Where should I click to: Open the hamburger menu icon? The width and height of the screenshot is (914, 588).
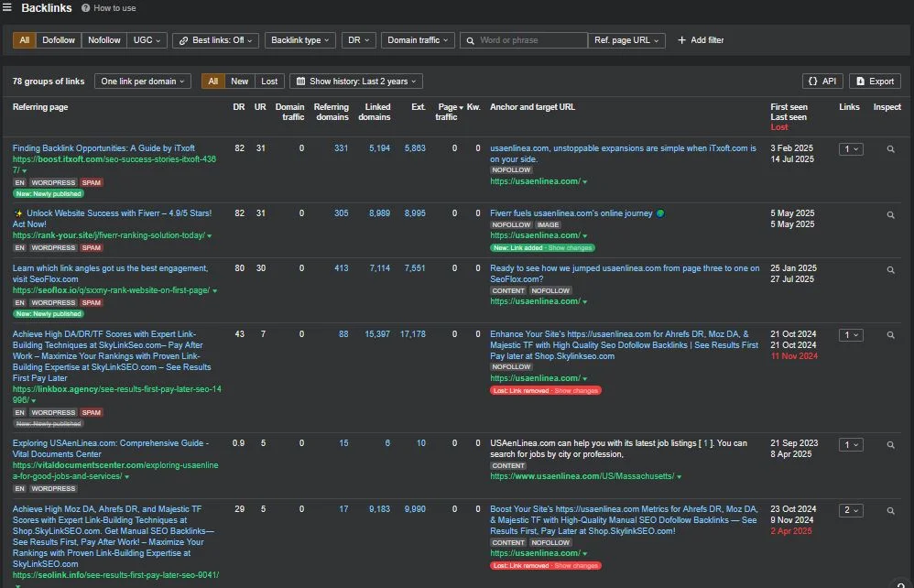pos(7,7)
